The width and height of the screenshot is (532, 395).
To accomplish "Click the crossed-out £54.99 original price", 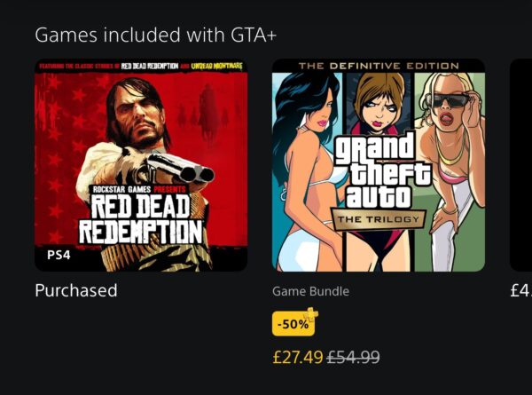I will point(355,357).
